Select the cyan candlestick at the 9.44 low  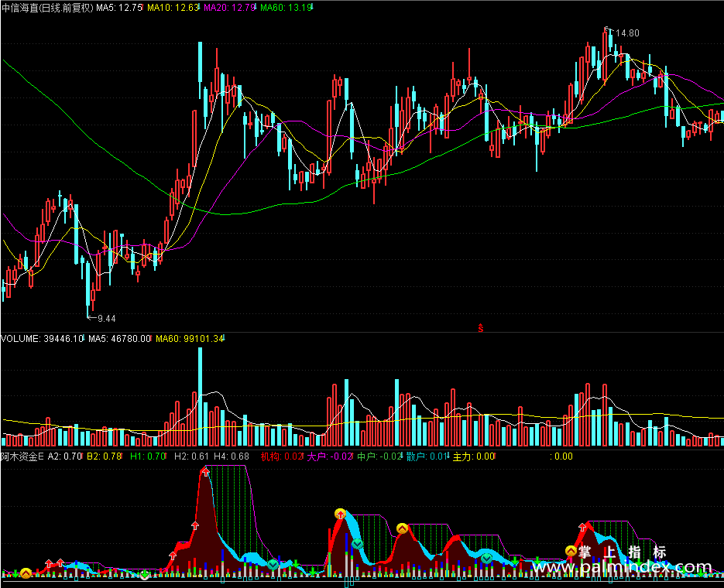87,289
